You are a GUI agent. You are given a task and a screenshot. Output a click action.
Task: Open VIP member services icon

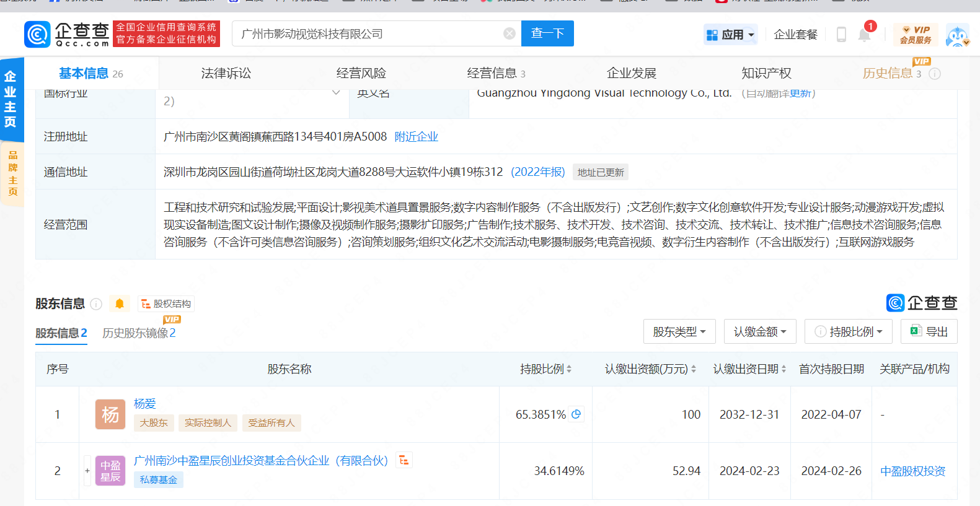point(916,35)
